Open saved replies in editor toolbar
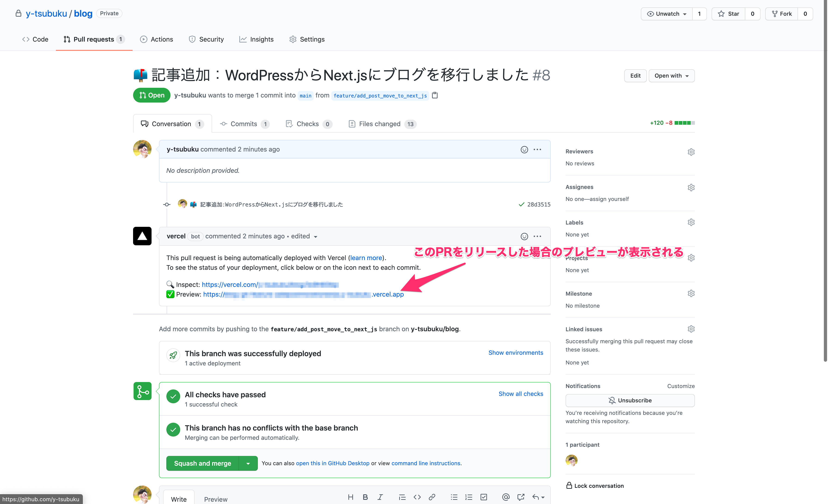 point(538,497)
